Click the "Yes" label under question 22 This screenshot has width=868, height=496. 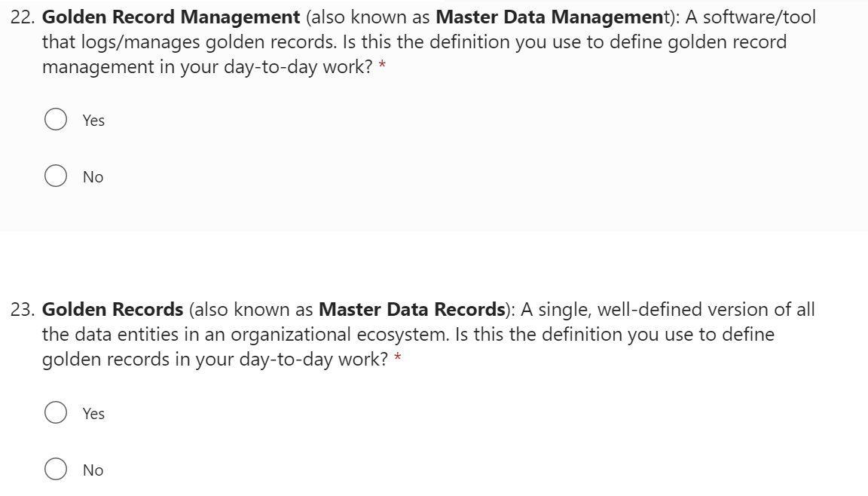93,121
